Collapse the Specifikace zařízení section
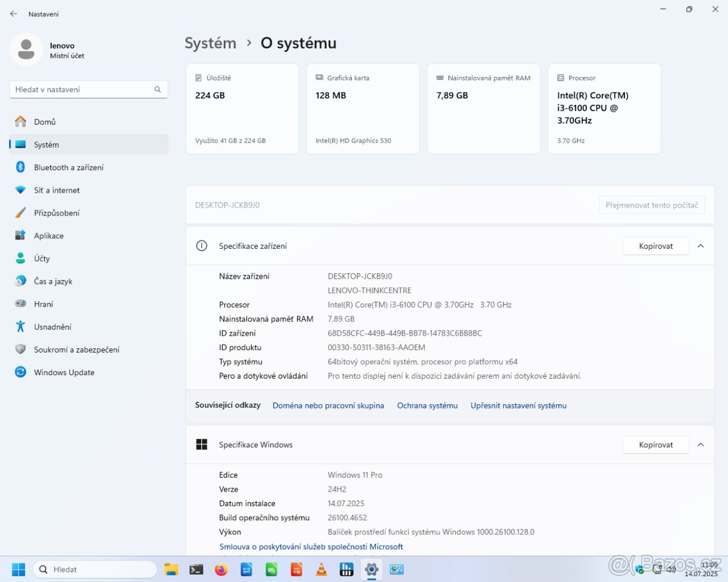Image resolution: width=728 pixels, height=582 pixels. [701, 246]
